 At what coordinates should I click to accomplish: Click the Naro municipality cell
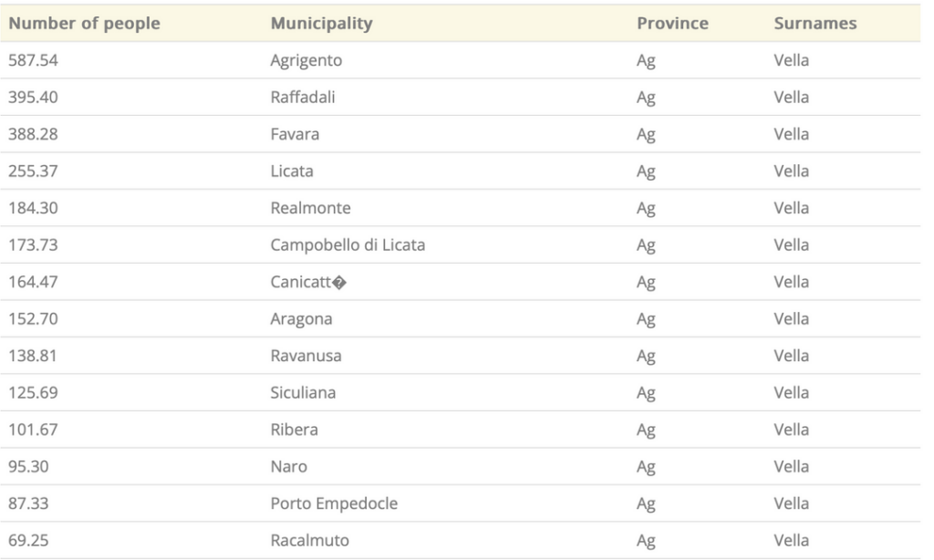point(289,466)
